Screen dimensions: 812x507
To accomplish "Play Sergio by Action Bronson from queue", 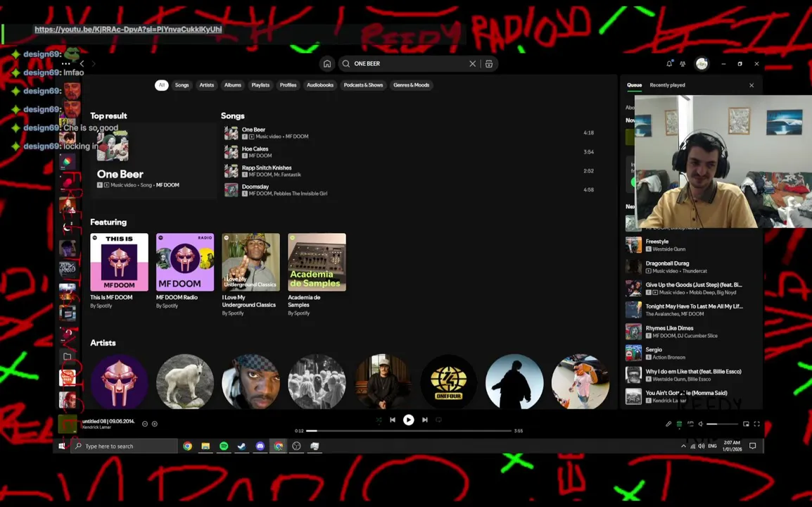I will (692, 353).
